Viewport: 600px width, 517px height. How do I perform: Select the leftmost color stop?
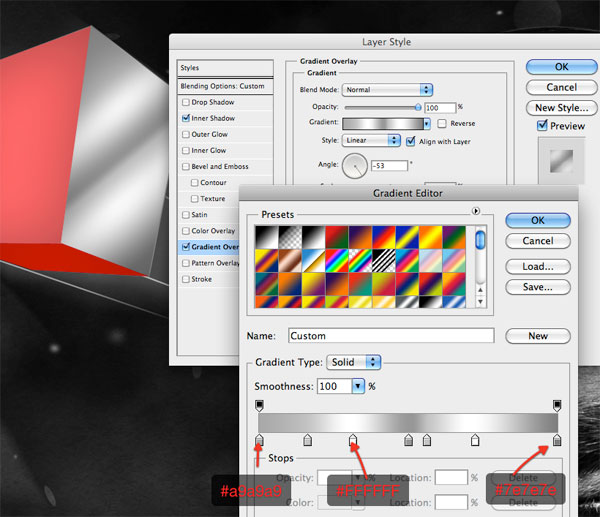[x=259, y=440]
